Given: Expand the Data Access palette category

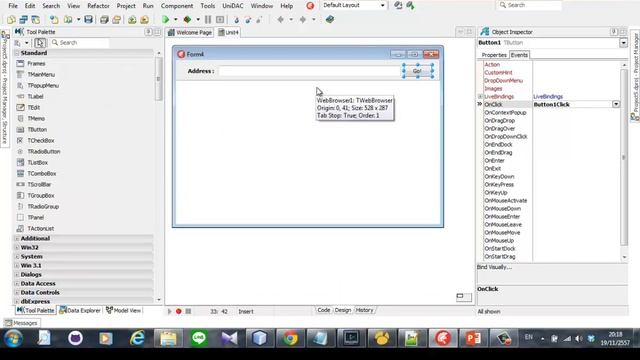Looking at the screenshot, I should coord(17,283).
